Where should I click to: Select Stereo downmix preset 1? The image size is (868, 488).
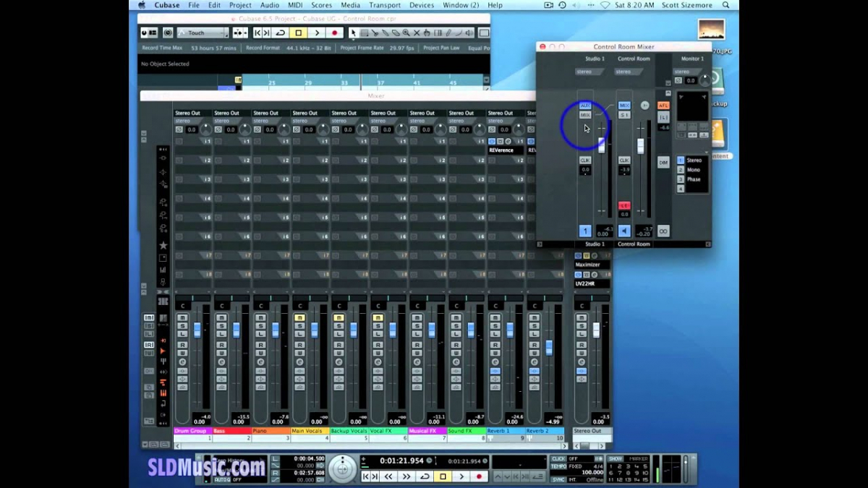tap(681, 160)
